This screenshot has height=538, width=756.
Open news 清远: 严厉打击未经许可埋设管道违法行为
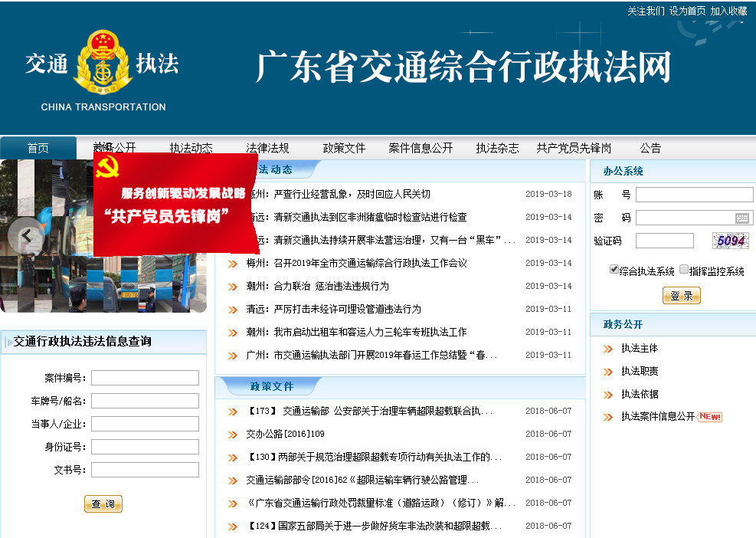click(x=333, y=309)
